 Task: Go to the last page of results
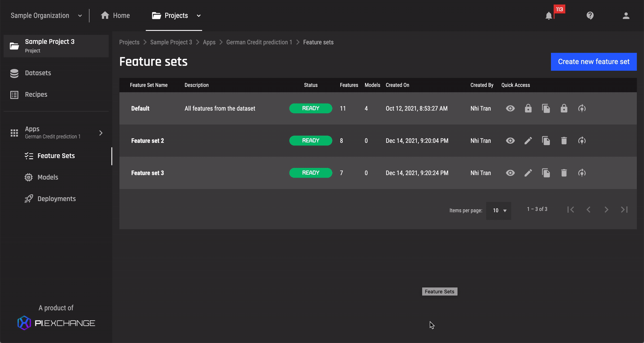pyautogui.click(x=624, y=210)
